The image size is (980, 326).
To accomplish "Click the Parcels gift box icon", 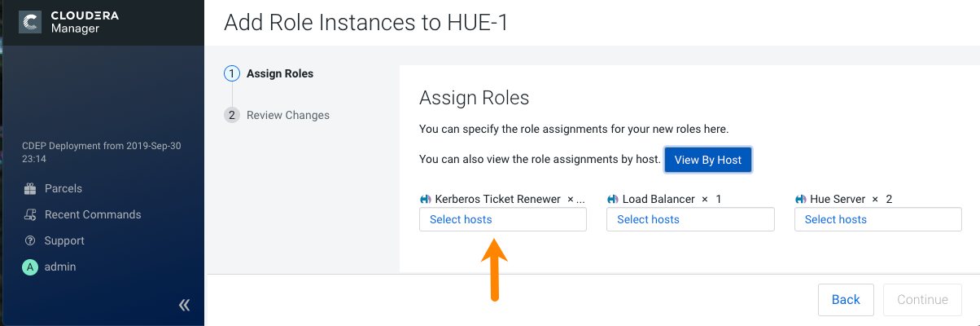I will (31, 188).
